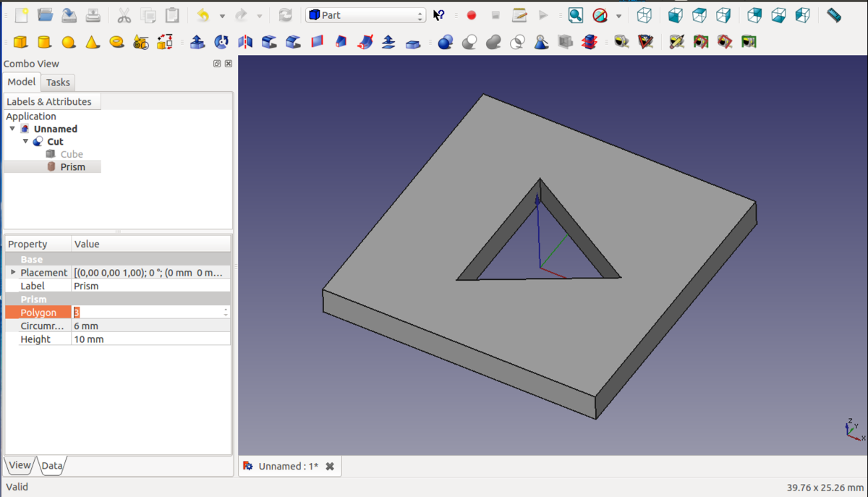The width and height of the screenshot is (868, 497).
Task: Start macro recording with the red circle
Action: tap(472, 15)
